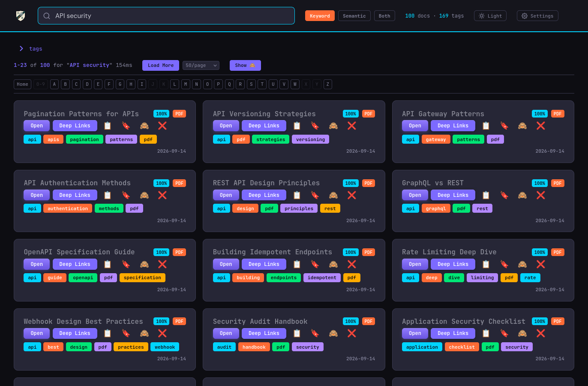Choose Both search mode
This screenshot has height=386, width=588.
(x=384, y=16)
